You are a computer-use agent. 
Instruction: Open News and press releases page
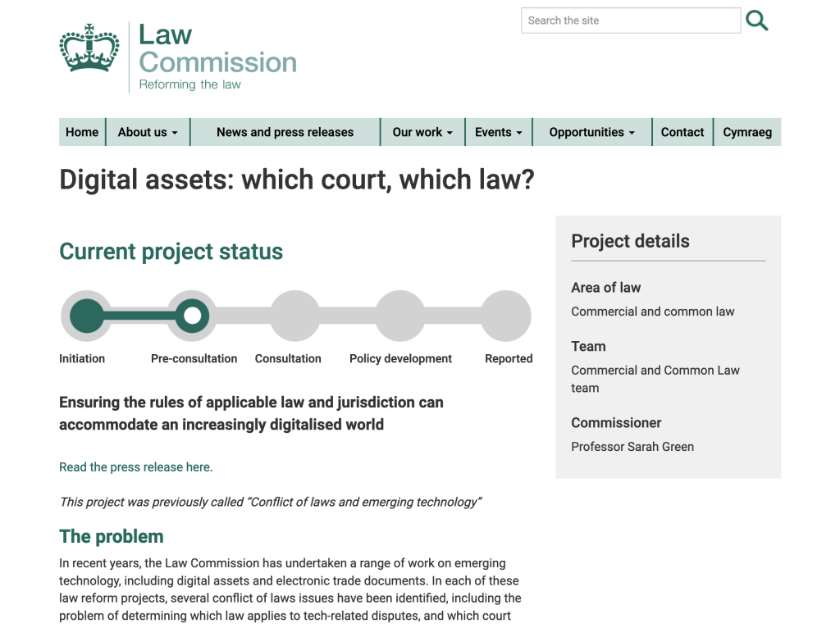(285, 132)
